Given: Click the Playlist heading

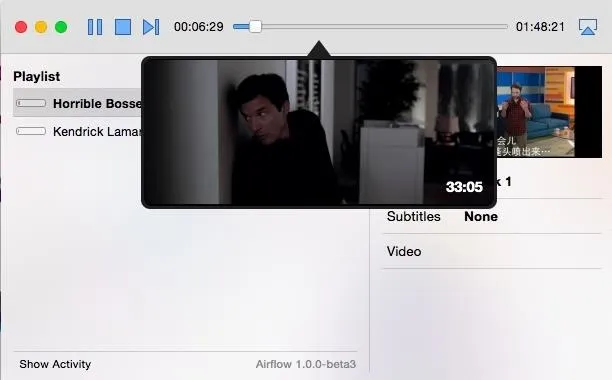Looking at the screenshot, I should tap(37, 76).
